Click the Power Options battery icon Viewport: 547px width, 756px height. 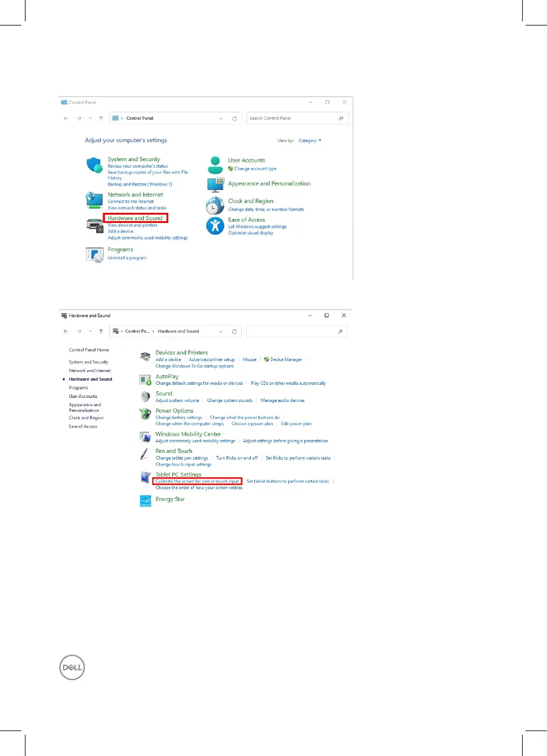click(x=145, y=414)
